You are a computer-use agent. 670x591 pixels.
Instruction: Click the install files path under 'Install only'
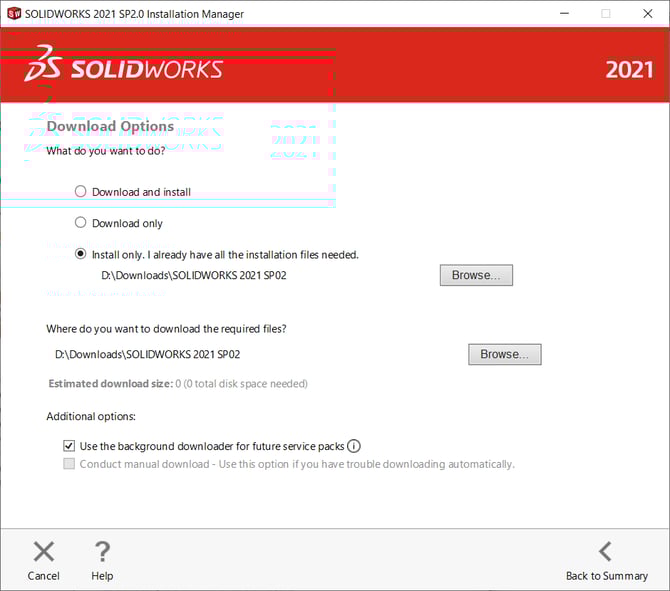(194, 275)
